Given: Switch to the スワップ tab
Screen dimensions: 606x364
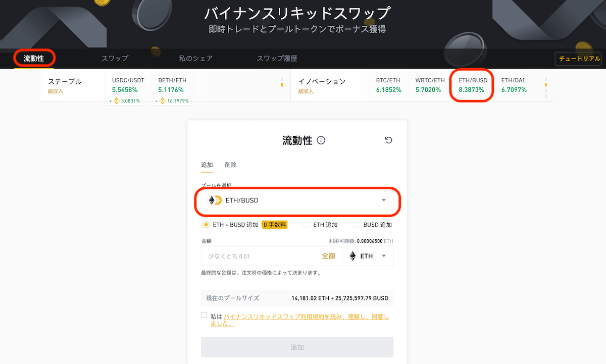Looking at the screenshot, I should [115, 59].
